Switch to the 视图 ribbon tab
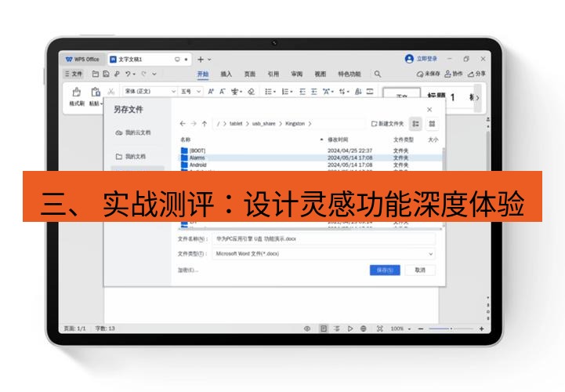The width and height of the screenshot is (565, 392). (x=320, y=74)
